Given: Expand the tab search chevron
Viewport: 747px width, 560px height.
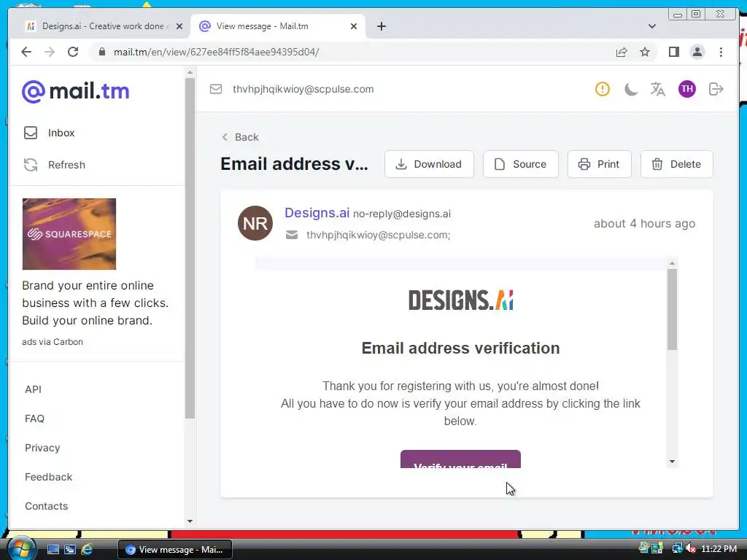Looking at the screenshot, I should click(652, 26).
